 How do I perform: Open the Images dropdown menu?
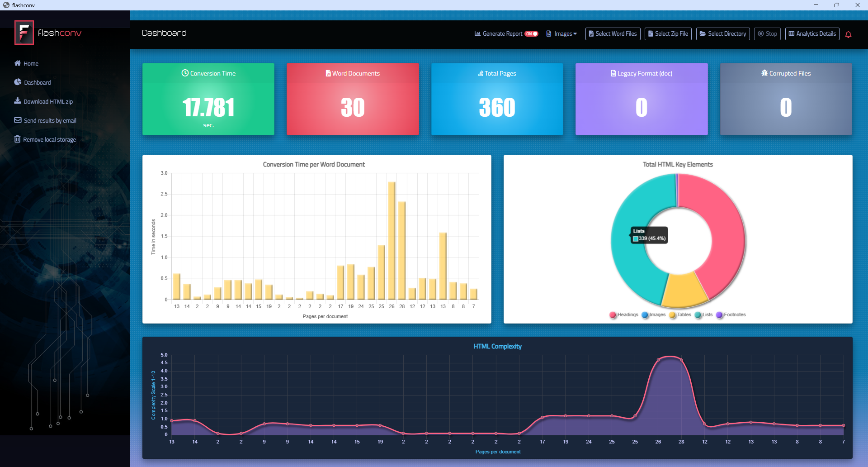tap(561, 34)
